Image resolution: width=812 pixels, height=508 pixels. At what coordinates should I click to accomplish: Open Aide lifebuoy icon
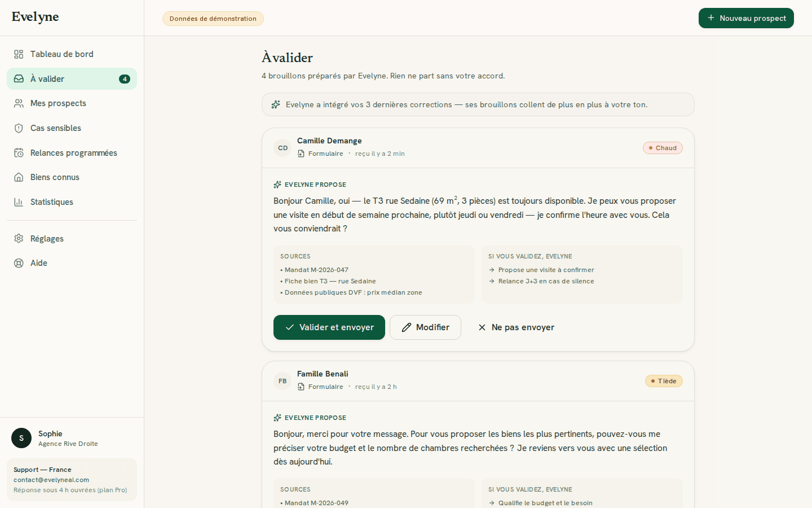point(19,263)
